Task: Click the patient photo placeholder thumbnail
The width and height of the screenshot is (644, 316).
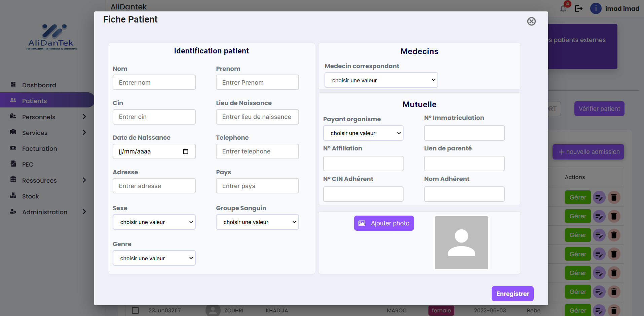Action: click(x=461, y=243)
